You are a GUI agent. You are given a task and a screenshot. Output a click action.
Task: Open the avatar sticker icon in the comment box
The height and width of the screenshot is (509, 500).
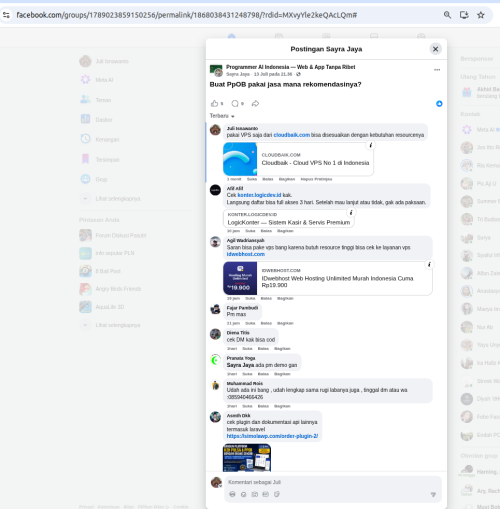[x=232, y=494]
